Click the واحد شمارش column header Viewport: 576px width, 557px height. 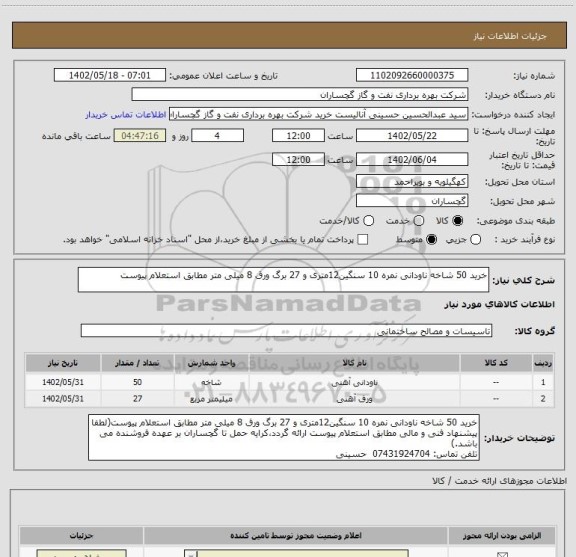click(211, 363)
